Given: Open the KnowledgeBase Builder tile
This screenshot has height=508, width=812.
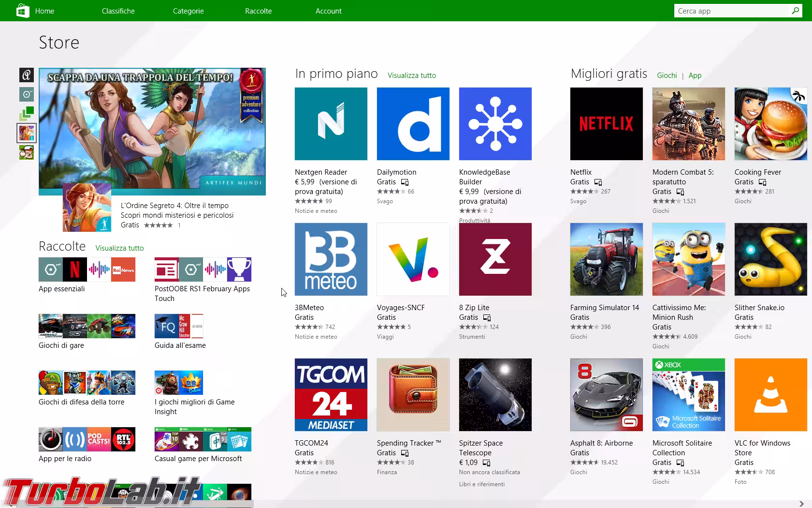Looking at the screenshot, I should (495, 124).
